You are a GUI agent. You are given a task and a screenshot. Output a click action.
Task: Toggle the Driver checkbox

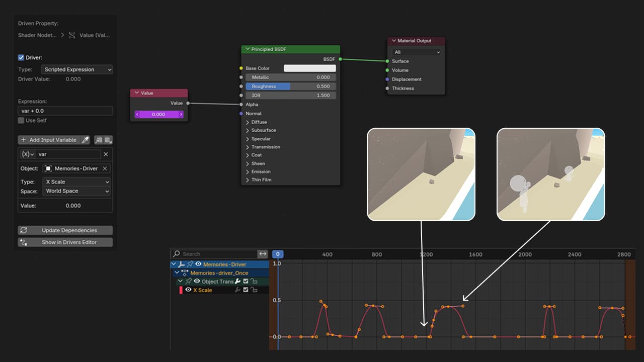point(21,58)
